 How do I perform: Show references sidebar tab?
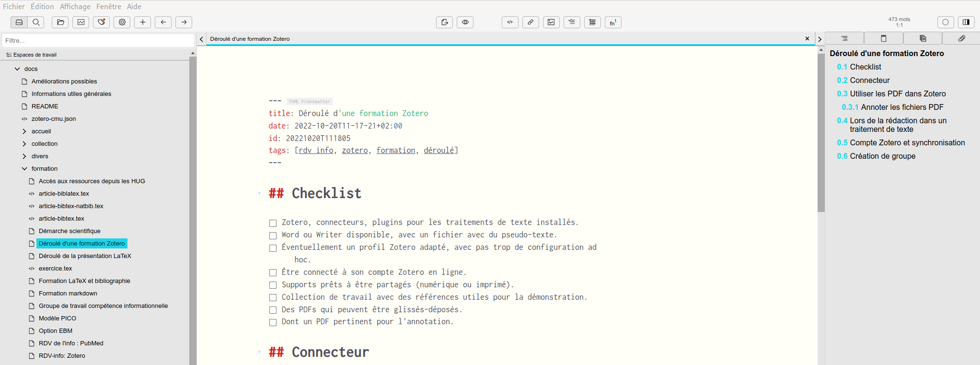(x=884, y=38)
